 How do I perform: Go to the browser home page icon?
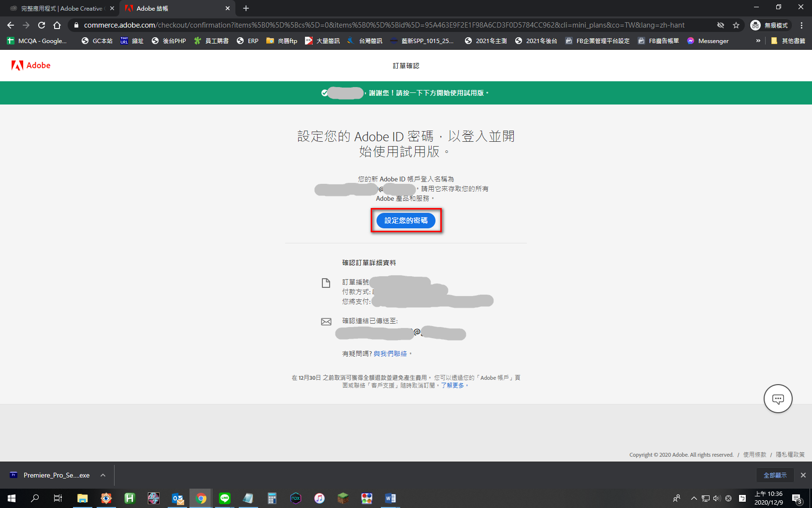[x=57, y=25]
